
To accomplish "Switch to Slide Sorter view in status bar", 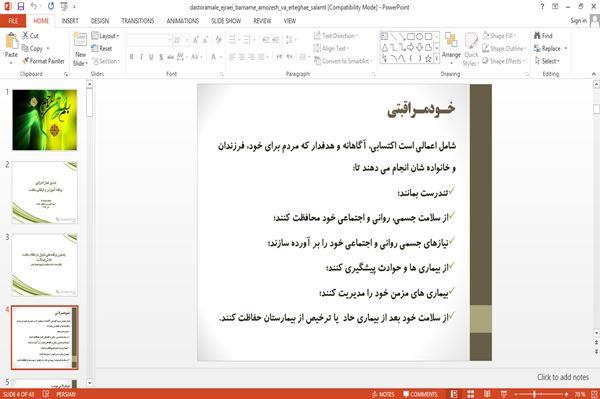I will pos(471,394).
